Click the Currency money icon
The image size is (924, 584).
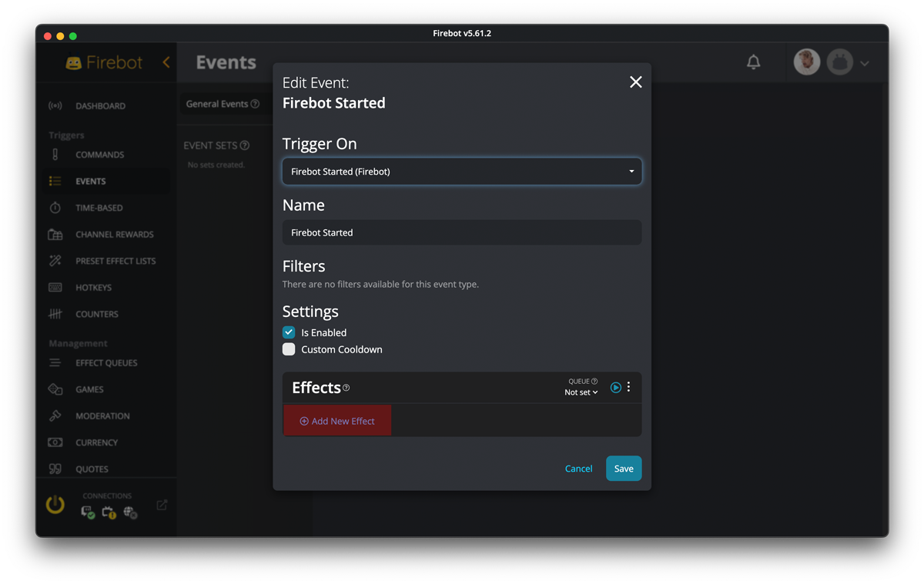click(x=55, y=442)
